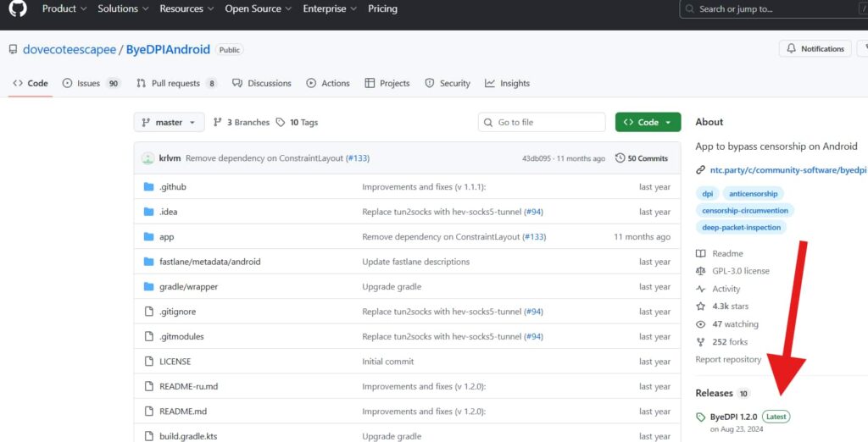This screenshot has height=442, width=868.
Task: Open the .gitmodules file
Action: click(x=181, y=336)
